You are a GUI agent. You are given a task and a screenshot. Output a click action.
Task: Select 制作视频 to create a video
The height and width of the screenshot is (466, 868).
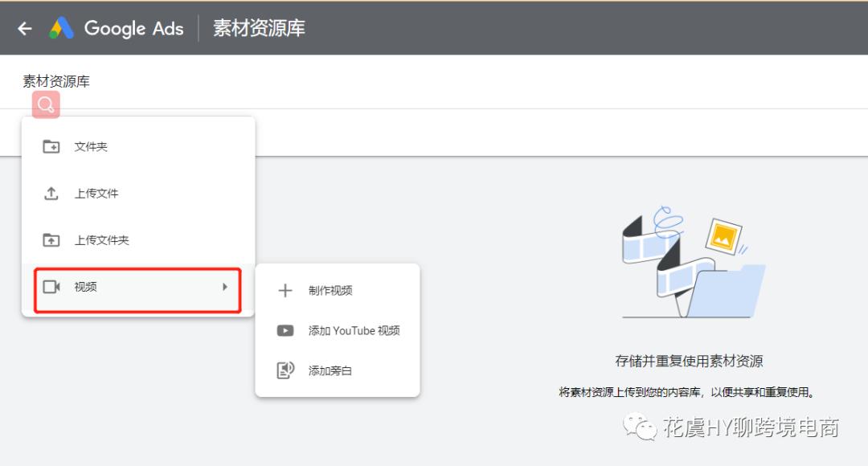[331, 291]
